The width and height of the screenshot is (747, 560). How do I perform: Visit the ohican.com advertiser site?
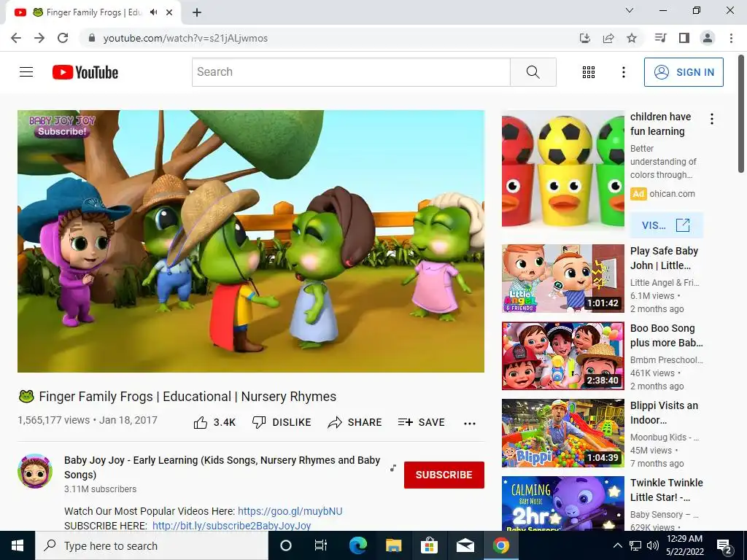tap(666, 225)
